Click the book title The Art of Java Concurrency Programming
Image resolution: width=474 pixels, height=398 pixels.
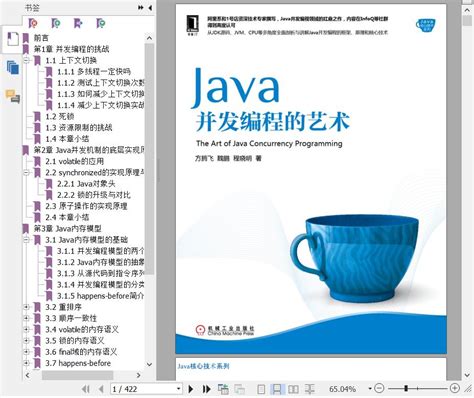pyautogui.click(x=269, y=144)
